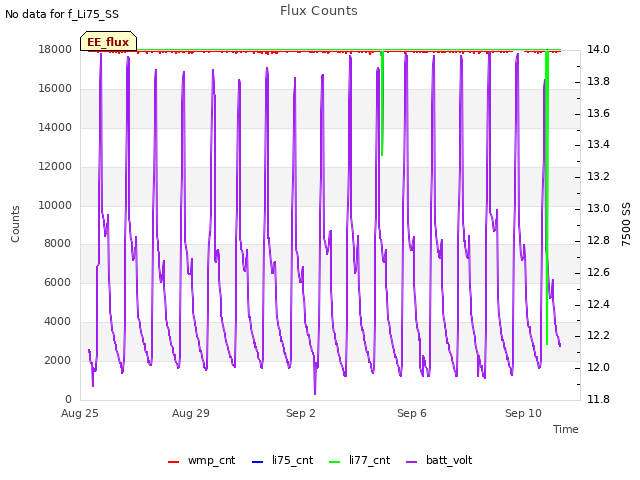
Task: Click the green li77_cnt drop near Sep 5
Action: [x=382, y=103]
